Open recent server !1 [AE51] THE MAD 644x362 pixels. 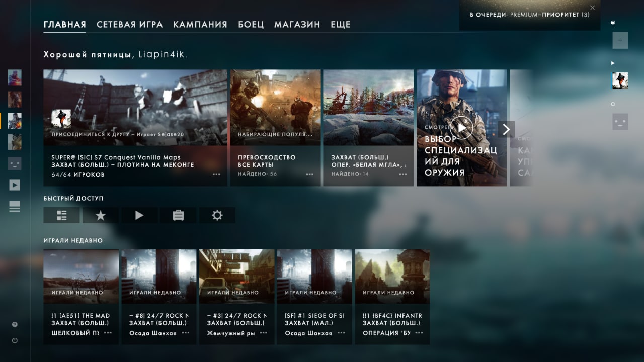81,297
